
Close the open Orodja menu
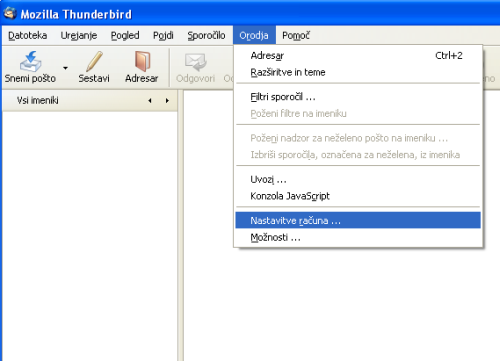coord(254,35)
